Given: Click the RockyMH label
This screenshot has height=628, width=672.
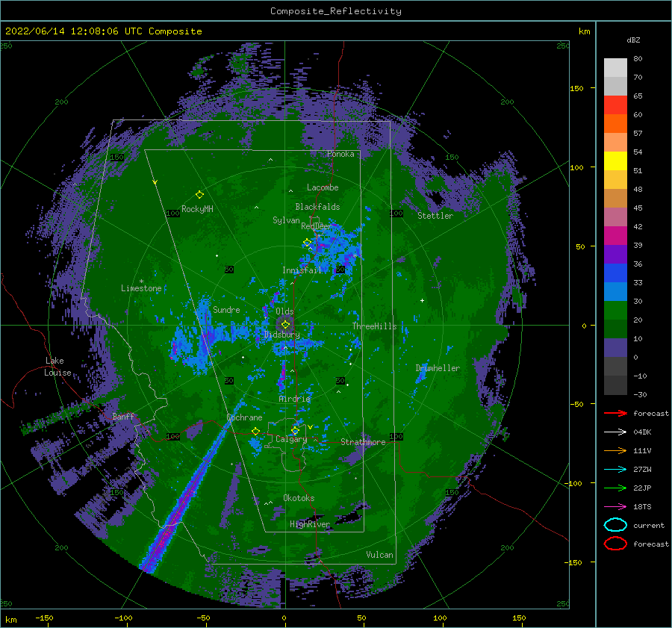Looking at the screenshot, I should 197,209.
